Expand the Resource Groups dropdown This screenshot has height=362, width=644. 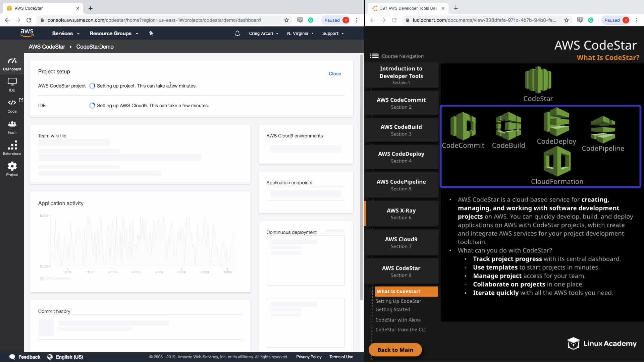point(114,33)
